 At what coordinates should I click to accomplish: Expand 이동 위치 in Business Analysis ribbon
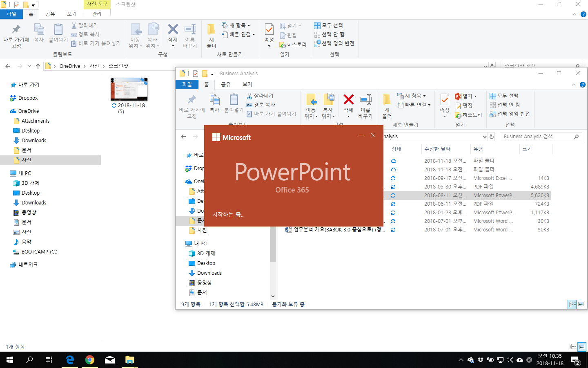click(x=311, y=106)
